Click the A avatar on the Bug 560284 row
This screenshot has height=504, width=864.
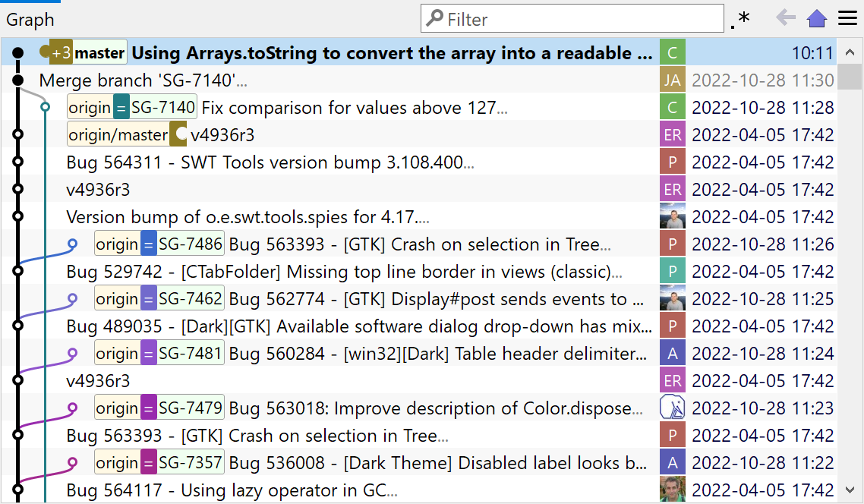tap(672, 353)
